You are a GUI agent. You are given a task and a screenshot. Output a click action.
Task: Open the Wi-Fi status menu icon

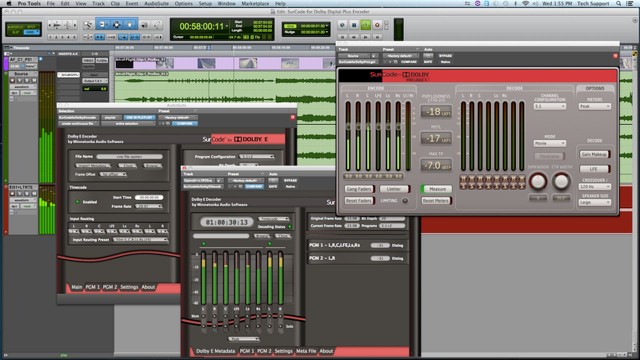(x=525, y=3)
